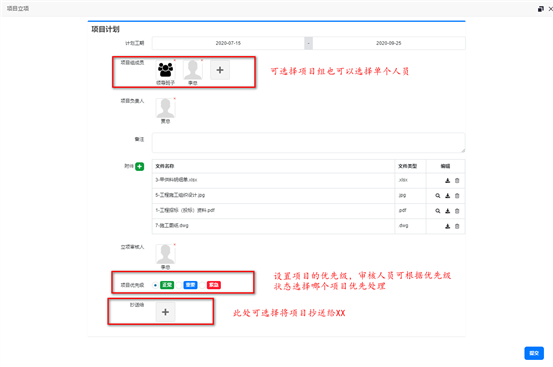The height and width of the screenshot is (367, 553).
Task: Select the green 正常 priority radio button
Action: click(x=155, y=285)
